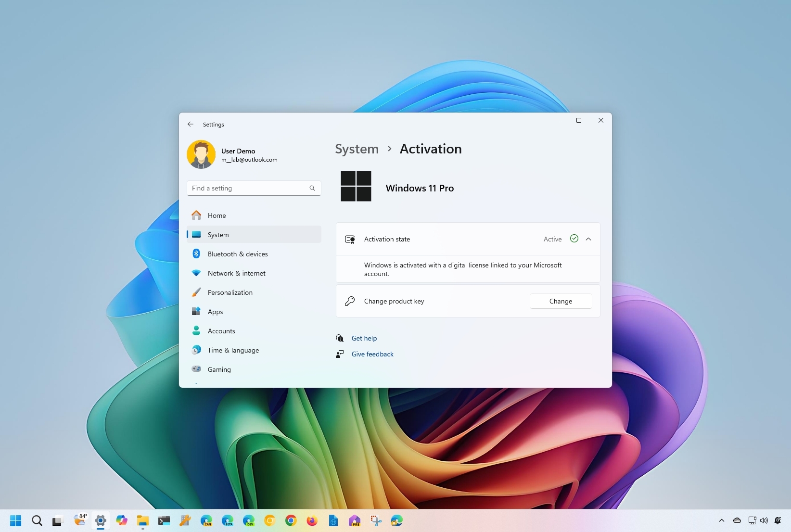Open Microsoft Edge Beta from the taskbar
The height and width of the screenshot is (532, 791).
click(228, 521)
